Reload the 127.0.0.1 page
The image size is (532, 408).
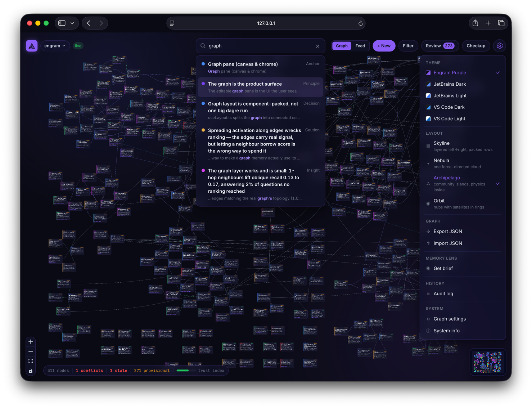point(360,23)
